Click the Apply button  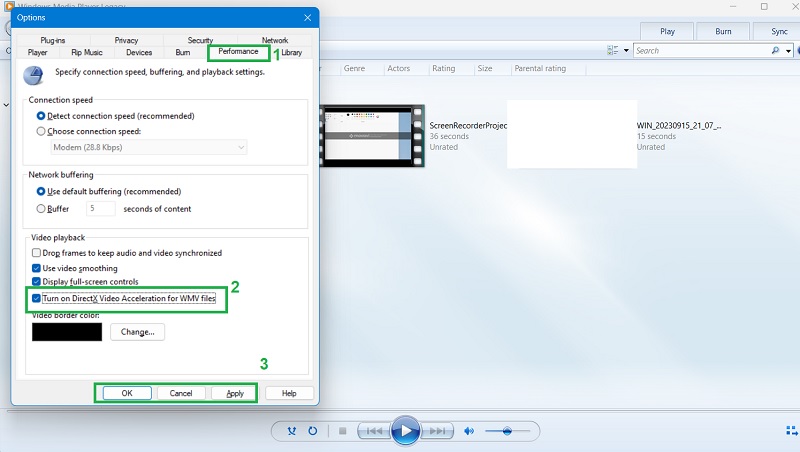pos(235,393)
